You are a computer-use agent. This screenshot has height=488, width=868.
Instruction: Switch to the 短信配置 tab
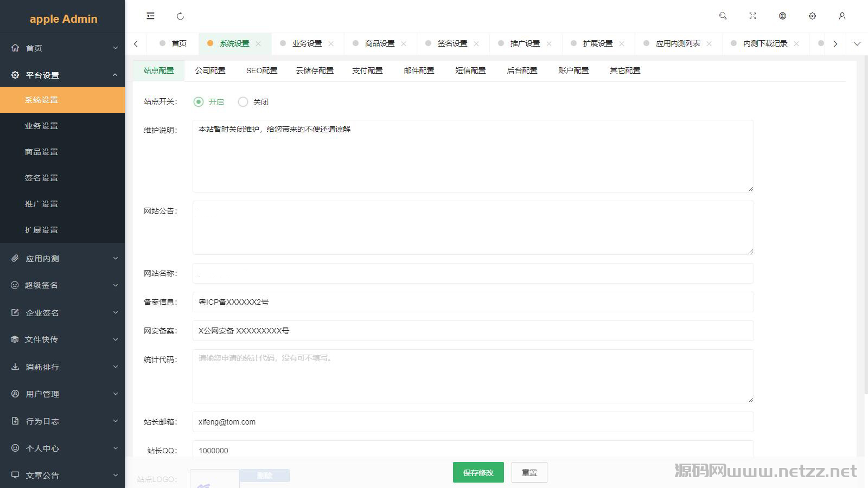pos(470,70)
